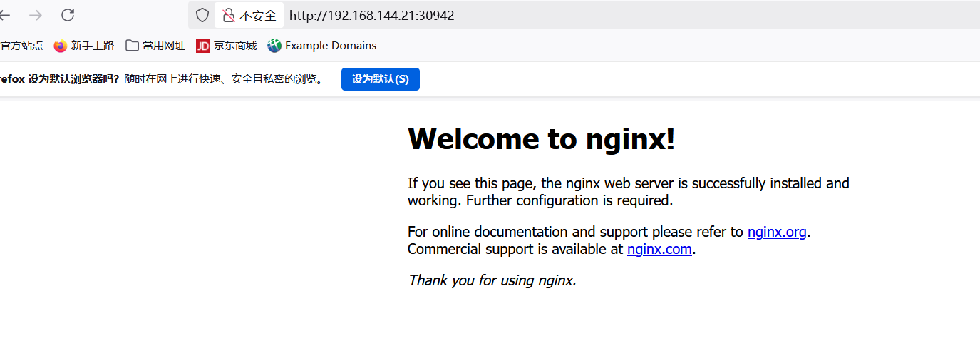
Task: Follow the nginx.com link
Action: (x=659, y=249)
